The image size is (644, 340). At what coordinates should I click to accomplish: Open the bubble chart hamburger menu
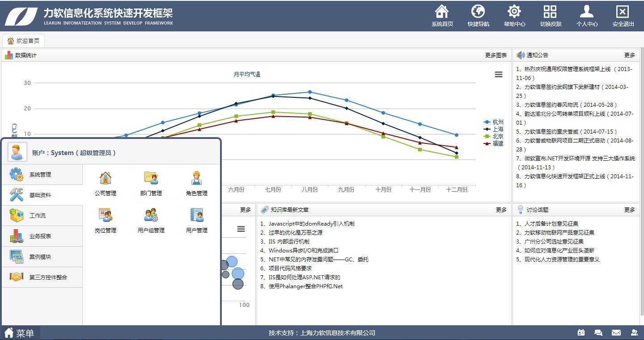[x=241, y=229]
